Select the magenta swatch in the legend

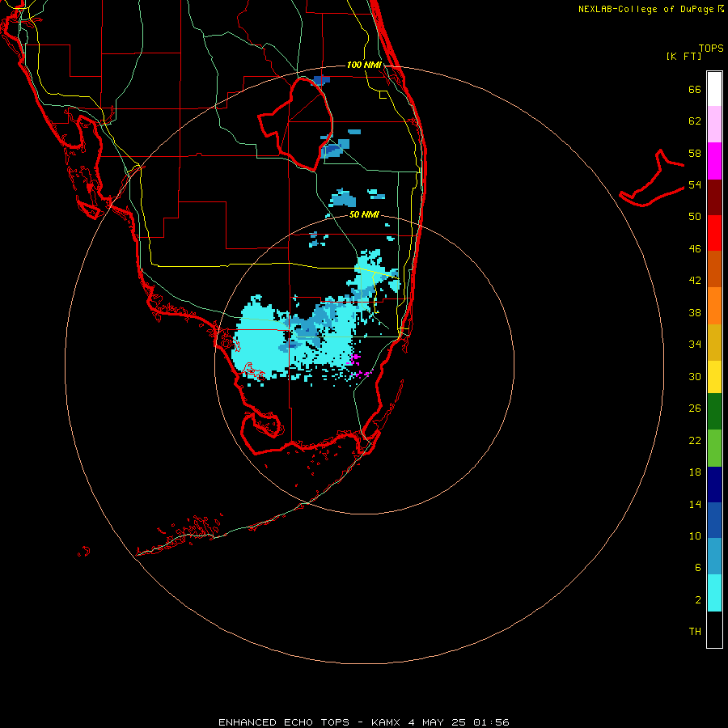pos(714,161)
